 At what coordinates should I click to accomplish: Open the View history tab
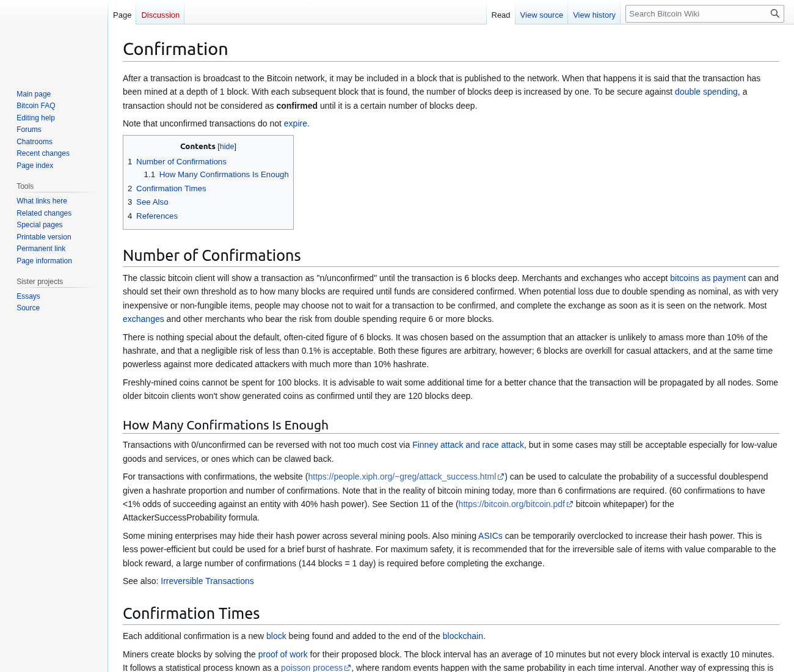594,15
